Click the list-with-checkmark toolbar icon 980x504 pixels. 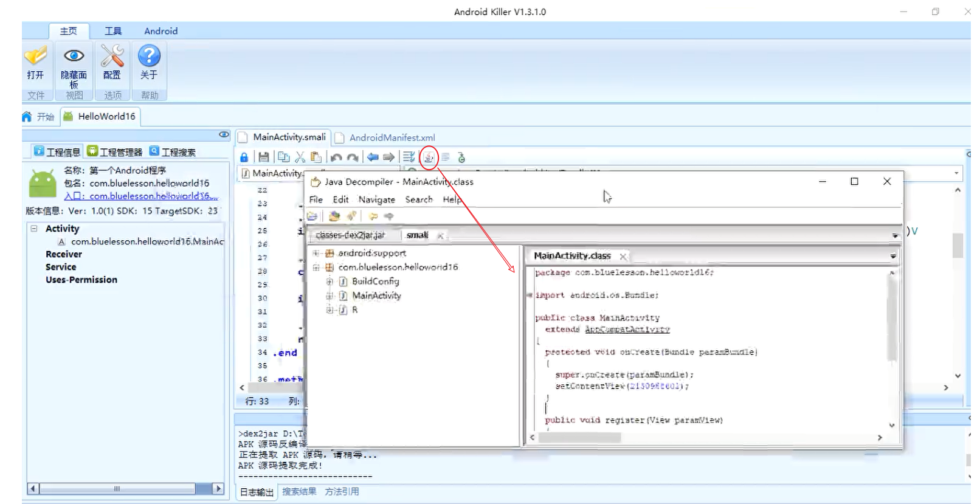[x=409, y=157]
